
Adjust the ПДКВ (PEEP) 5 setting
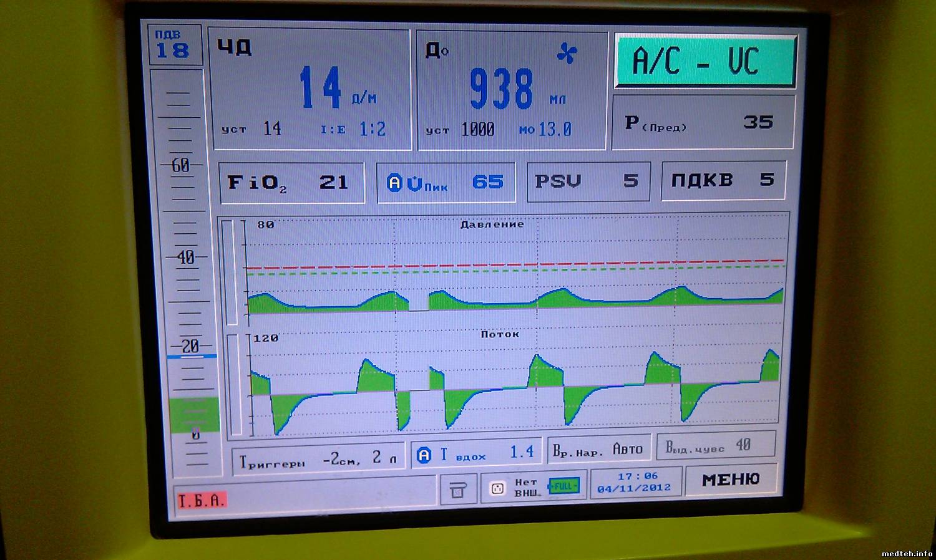click(723, 181)
